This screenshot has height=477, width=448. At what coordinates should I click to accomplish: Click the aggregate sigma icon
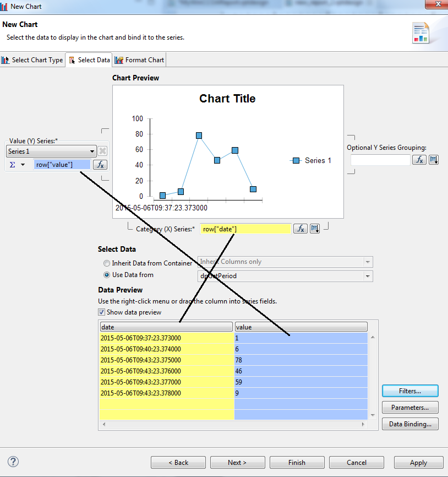13,165
